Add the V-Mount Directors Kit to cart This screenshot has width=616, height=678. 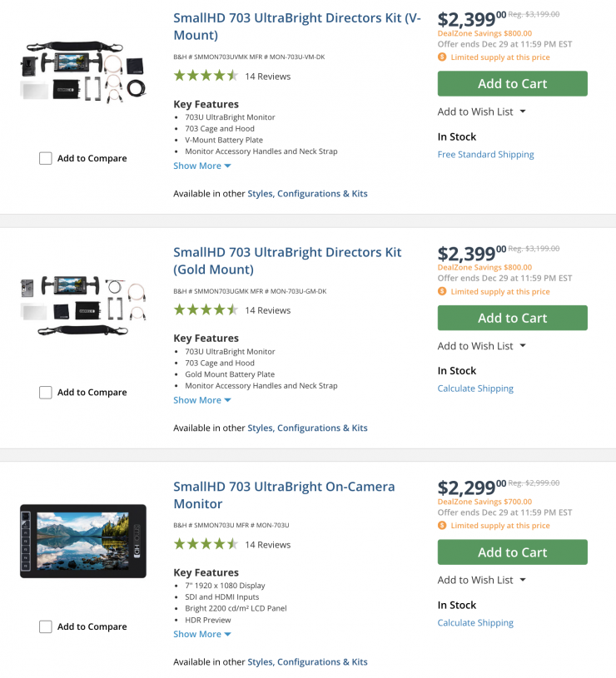click(512, 83)
